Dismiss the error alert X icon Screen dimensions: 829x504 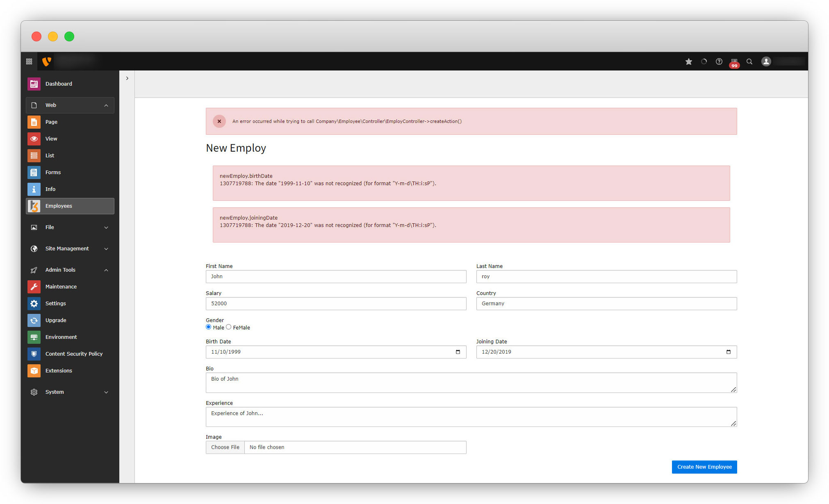pos(219,121)
